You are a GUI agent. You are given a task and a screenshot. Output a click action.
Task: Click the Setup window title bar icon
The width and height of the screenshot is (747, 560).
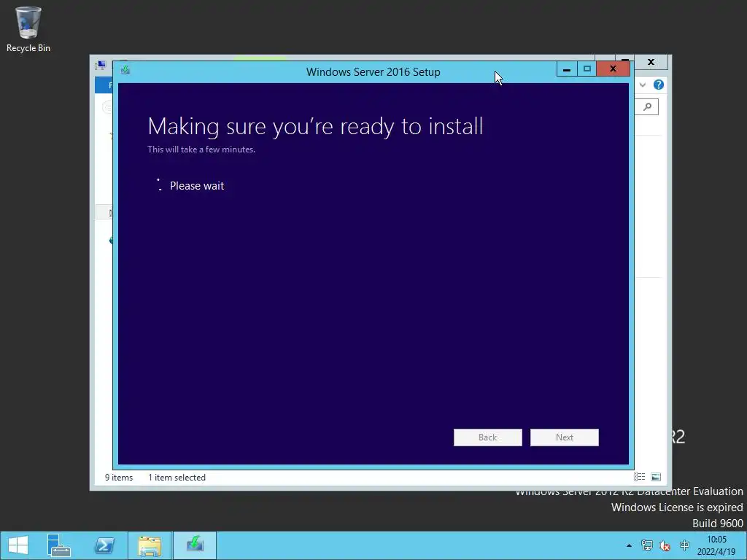click(x=125, y=70)
